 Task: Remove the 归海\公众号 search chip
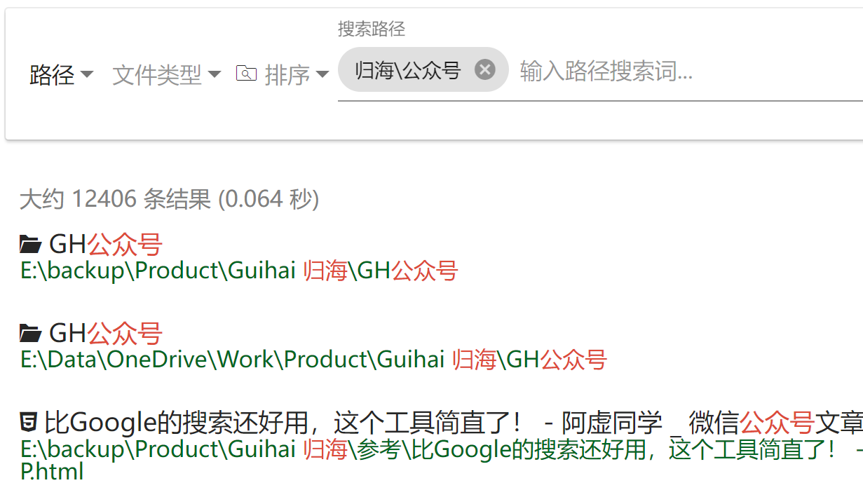[x=485, y=69]
